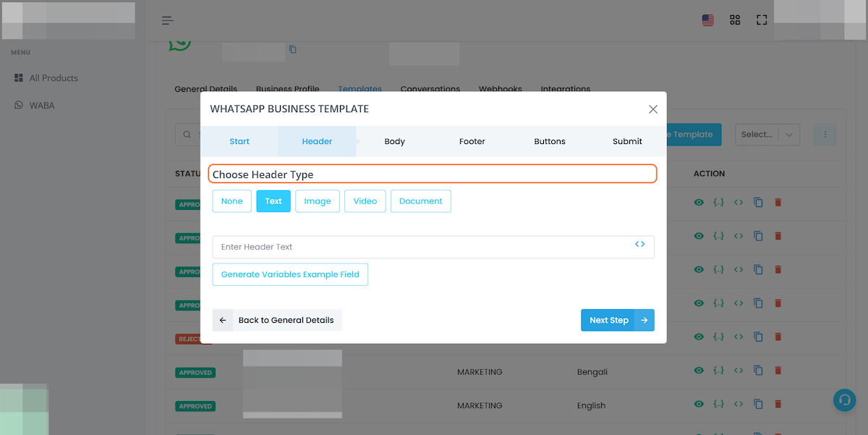Open All Products in the sidebar
868x435 pixels.
click(x=46, y=77)
